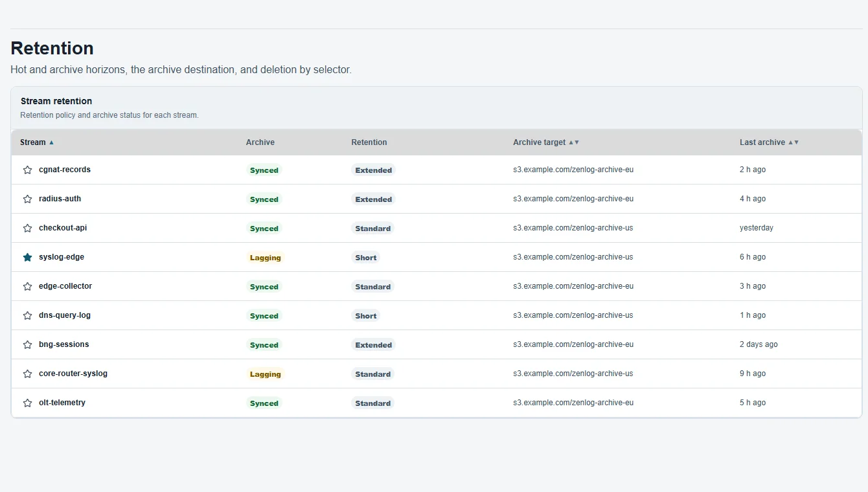
Task: Click '2 days ago' last archive value
Action: tap(759, 344)
